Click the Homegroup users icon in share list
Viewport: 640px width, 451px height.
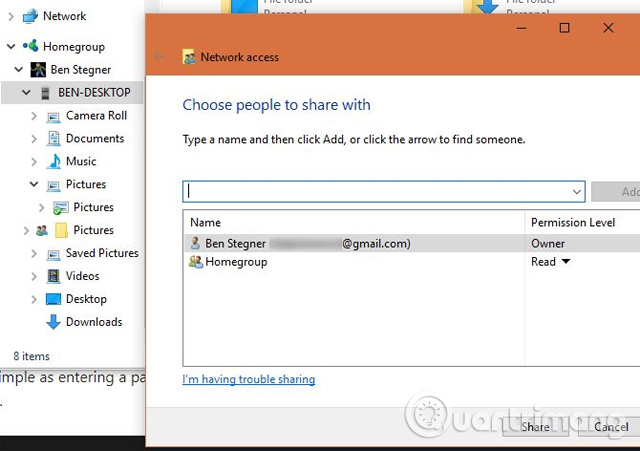[x=196, y=262]
